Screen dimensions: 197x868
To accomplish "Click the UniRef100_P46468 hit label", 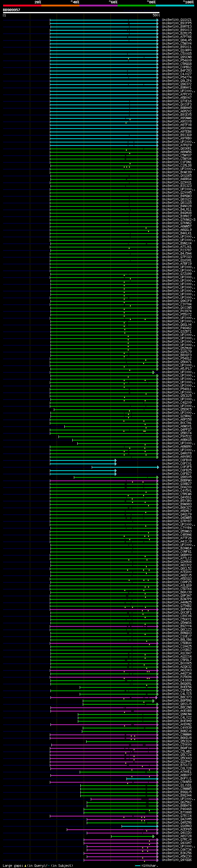I will pos(177,809).
